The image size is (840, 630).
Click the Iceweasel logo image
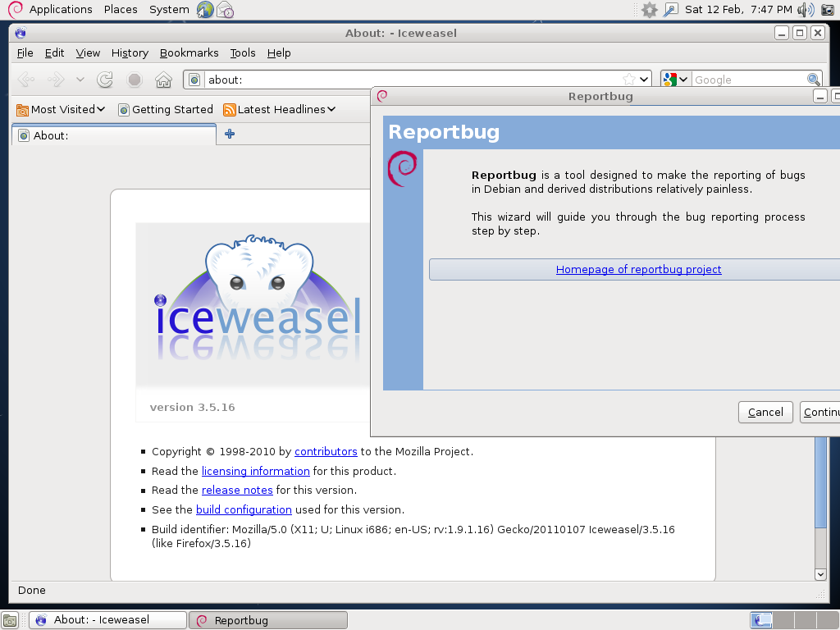(x=253, y=305)
